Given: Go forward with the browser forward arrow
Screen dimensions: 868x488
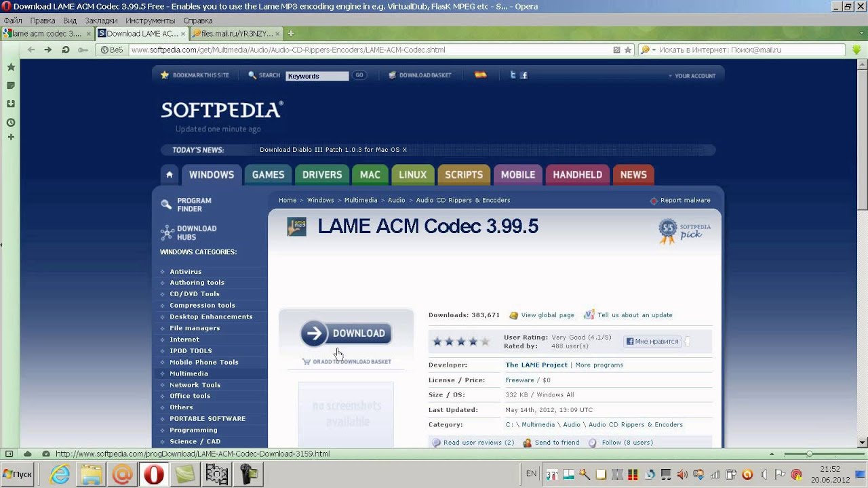Looking at the screenshot, I should pyautogui.click(x=48, y=49).
